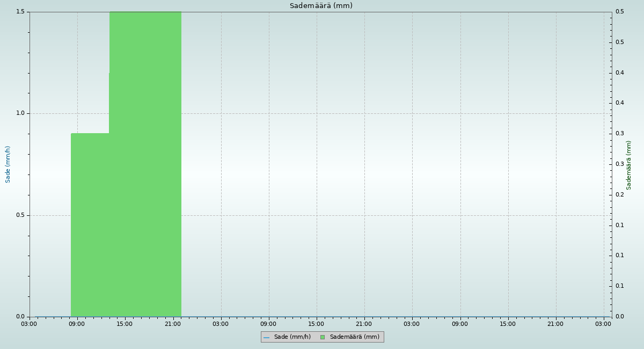Click the tall green bar reaching 1.5
The image size is (644, 349).
[145, 161]
